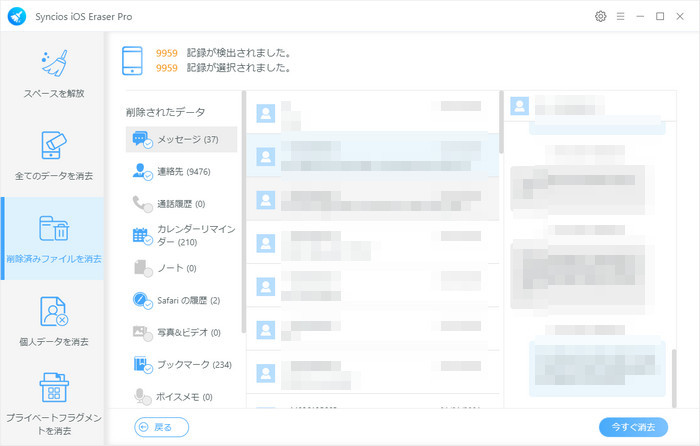Viewport: 700px width, 446px height.
Task: Click the avatar icon of the first message row
Action: pos(266,113)
